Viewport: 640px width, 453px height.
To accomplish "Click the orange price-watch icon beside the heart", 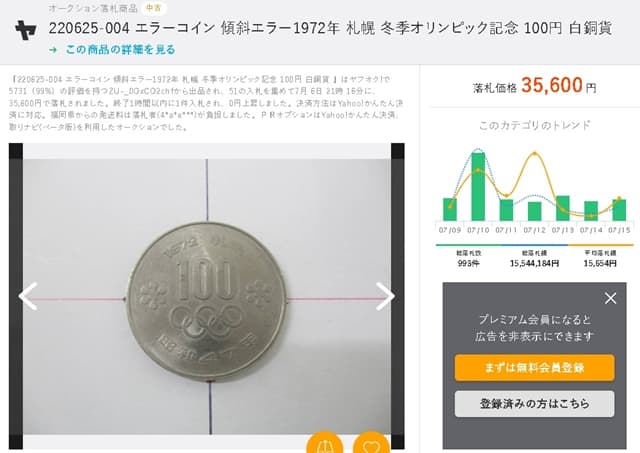I will (324, 443).
